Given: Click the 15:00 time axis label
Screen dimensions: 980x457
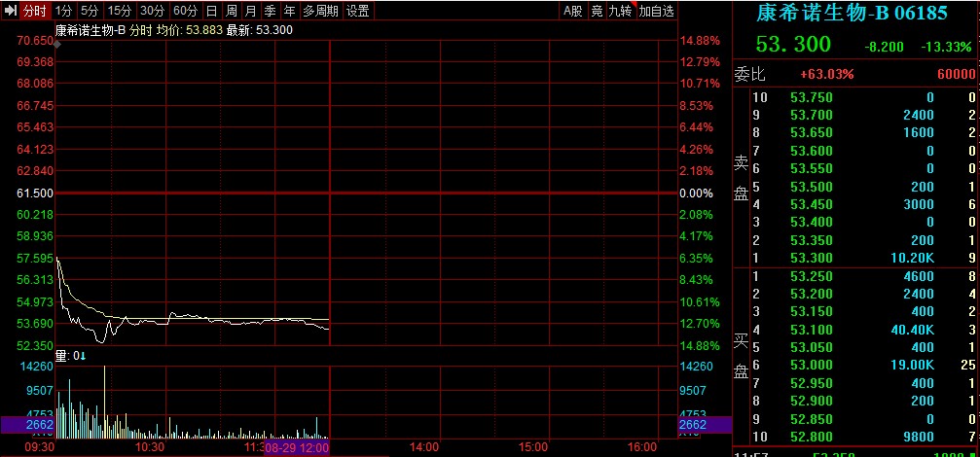Looking at the screenshot, I should click(533, 447).
